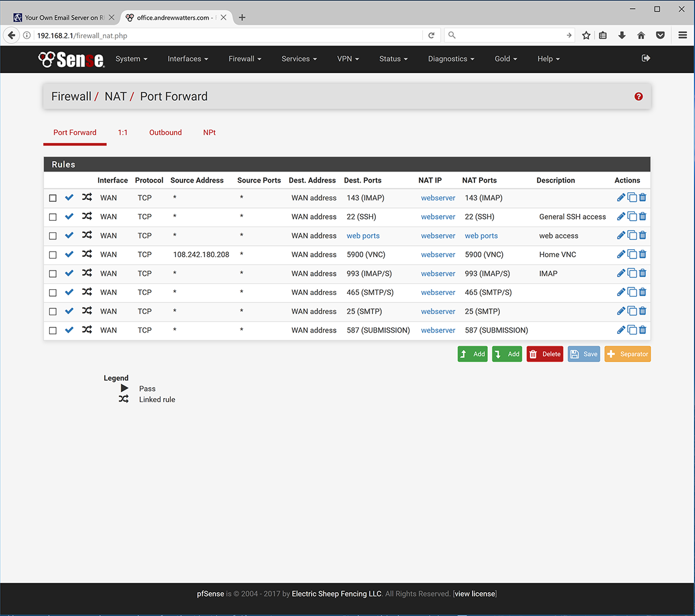The width and height of the screenshot is (695, 616).
Task: Check the 465 (SMTP/S) rule checkbox
Action: (53, 293)
